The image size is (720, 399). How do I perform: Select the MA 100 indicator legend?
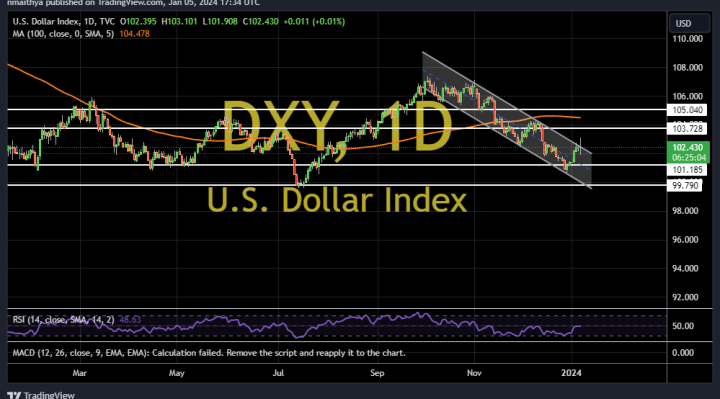coord(63,34)
